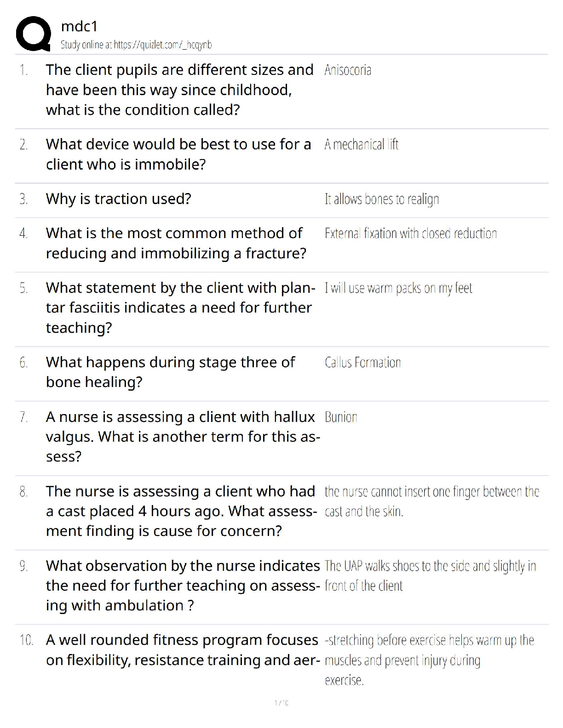Viewport: 563px width, 728px height.
Task: Select the well rounded fitness program question
Action: tap(182, 650)
